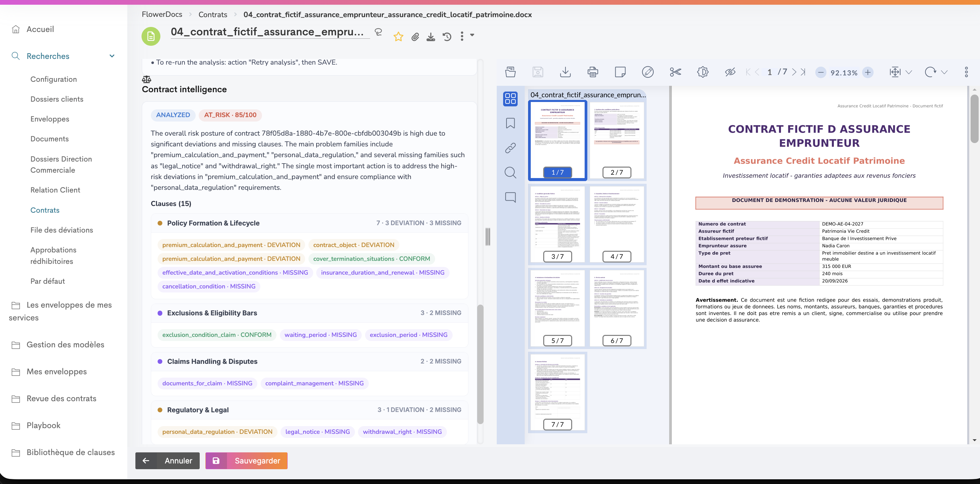The width and height of the screenshot is (980, 484).
Task: Click Sauvegarder button
Action: (x=247, y=461)
